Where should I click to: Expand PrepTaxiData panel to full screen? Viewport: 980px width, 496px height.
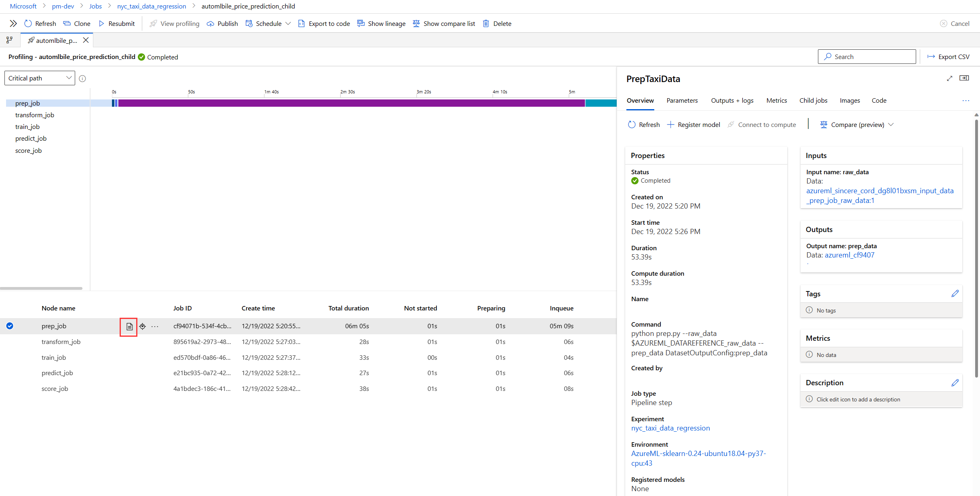point(950,78)
